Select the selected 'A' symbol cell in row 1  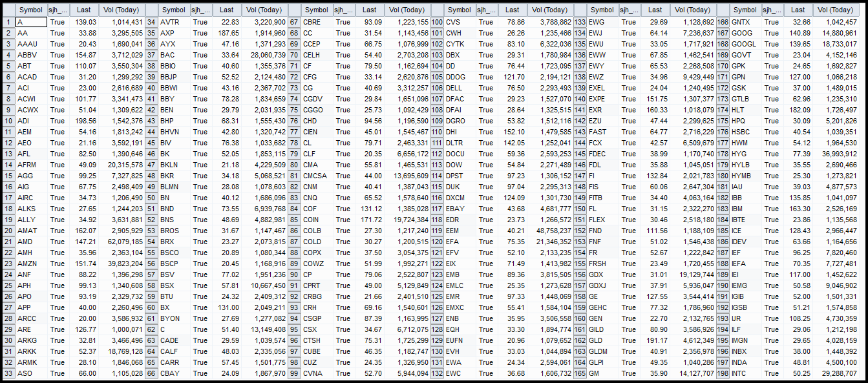click(31, 22)
